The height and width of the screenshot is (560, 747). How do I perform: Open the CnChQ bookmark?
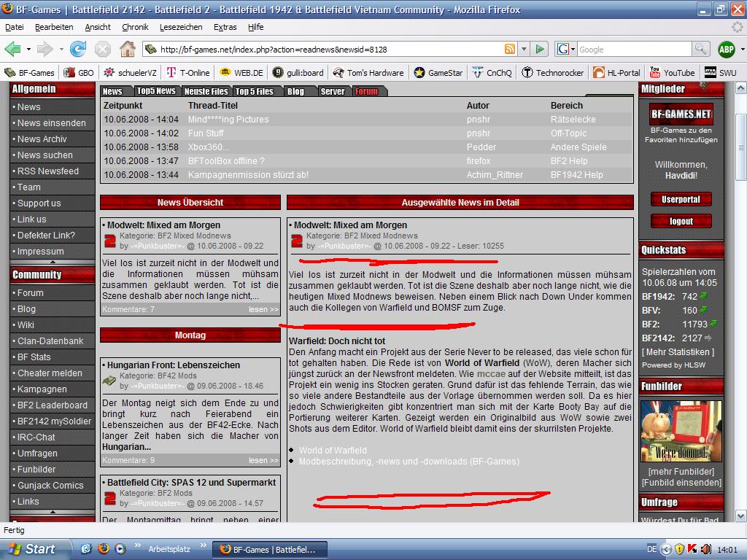pos(492,72)
